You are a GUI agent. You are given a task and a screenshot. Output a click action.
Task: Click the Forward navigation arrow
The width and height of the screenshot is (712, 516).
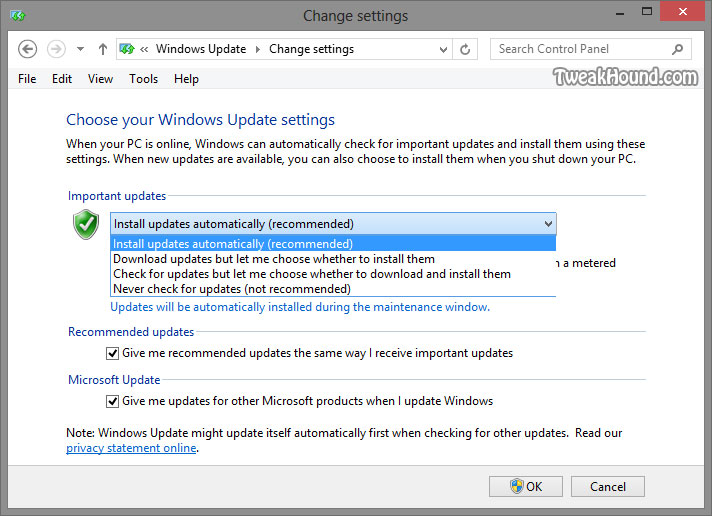coord(56,49)
